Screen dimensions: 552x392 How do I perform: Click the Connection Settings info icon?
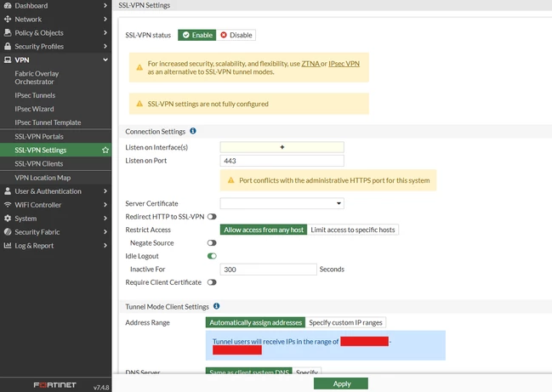[193, 131]
